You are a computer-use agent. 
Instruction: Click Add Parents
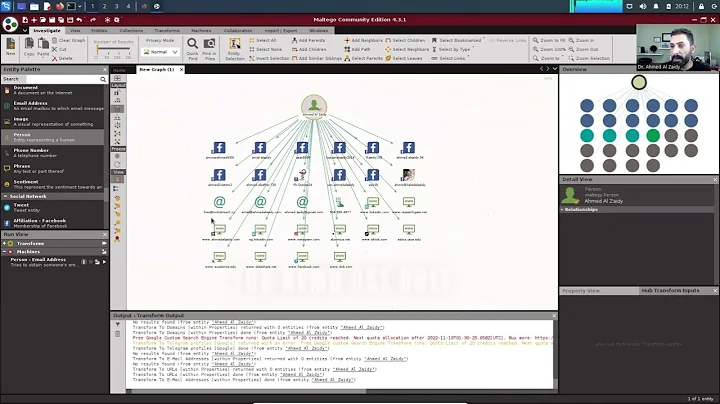pos(309,40)
